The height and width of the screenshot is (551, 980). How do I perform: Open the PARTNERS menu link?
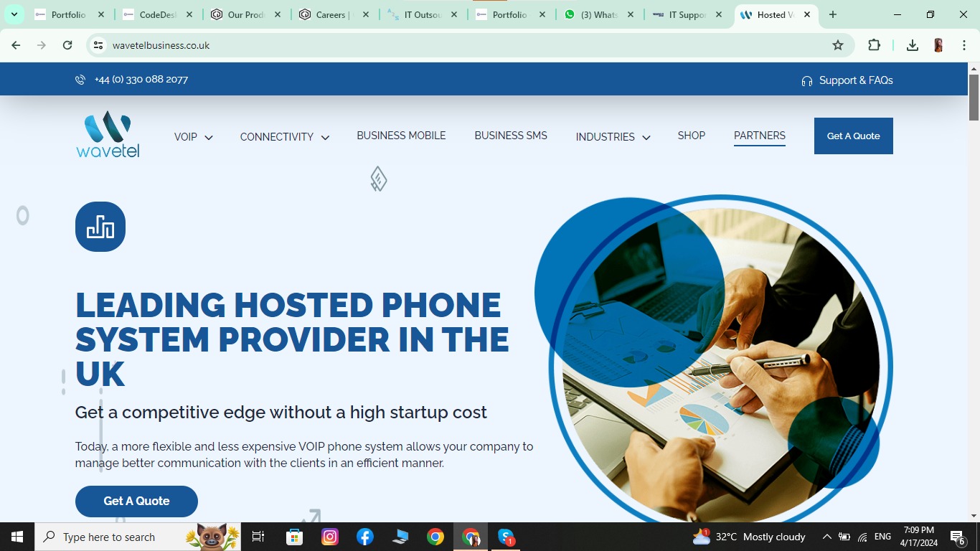760,136
